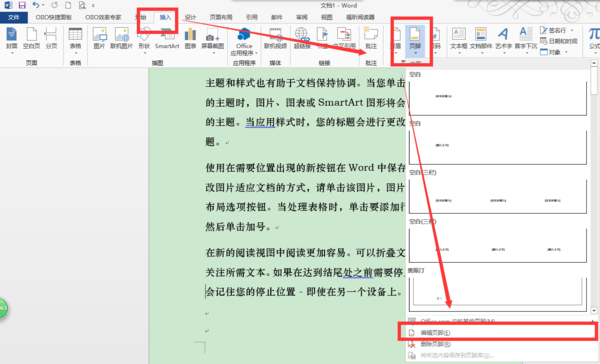Choose Remove Footer (删除页脚) menu item

[497, 344]
